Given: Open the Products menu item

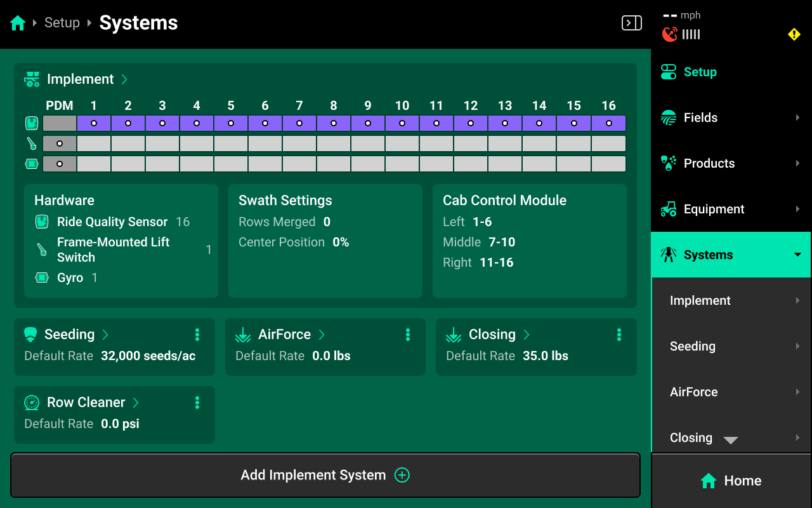Looking at the screenshot, I should click(x=731, y=163).
